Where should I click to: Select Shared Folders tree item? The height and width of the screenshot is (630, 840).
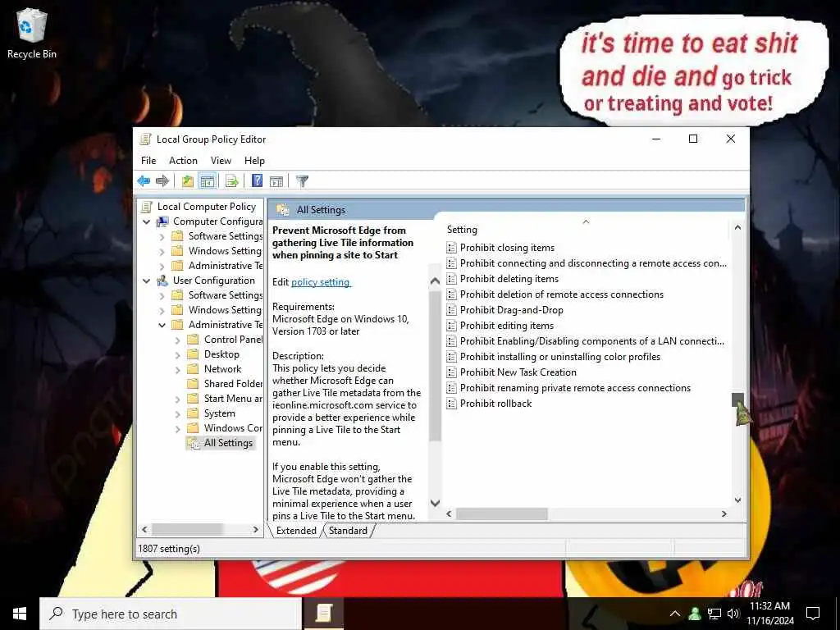click(x=233, y=384)
